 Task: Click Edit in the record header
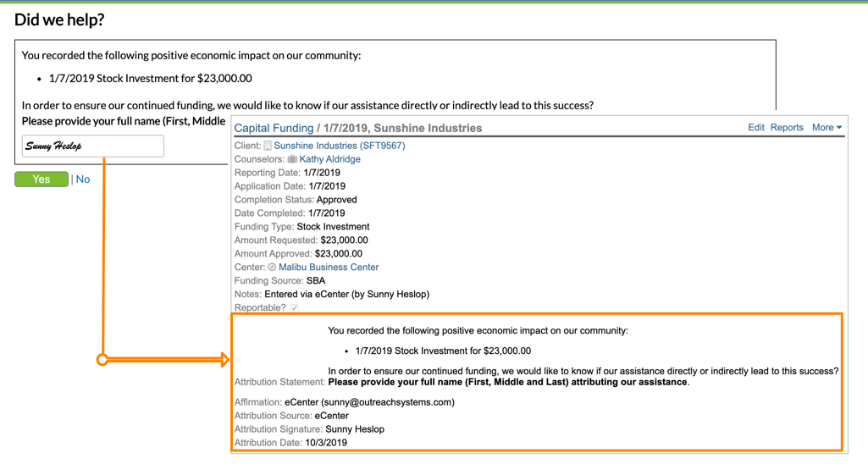755,127
